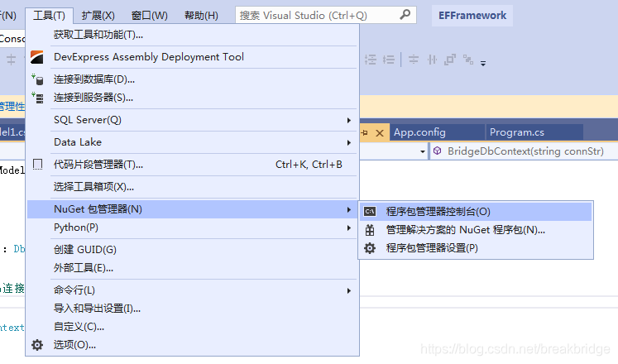Open the 帮助(H) menu

click(x=201, y=16)
